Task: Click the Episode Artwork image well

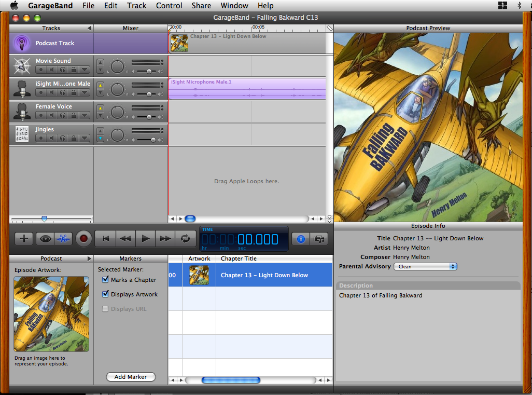Action: (x=51, y=314)
